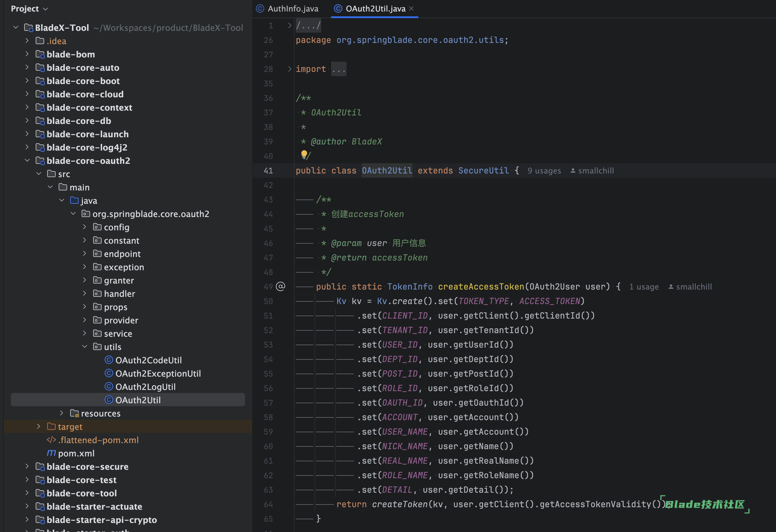Expand the blade-starter-api-crypto module
Screen dimensions: 776x532
point(27,520)
